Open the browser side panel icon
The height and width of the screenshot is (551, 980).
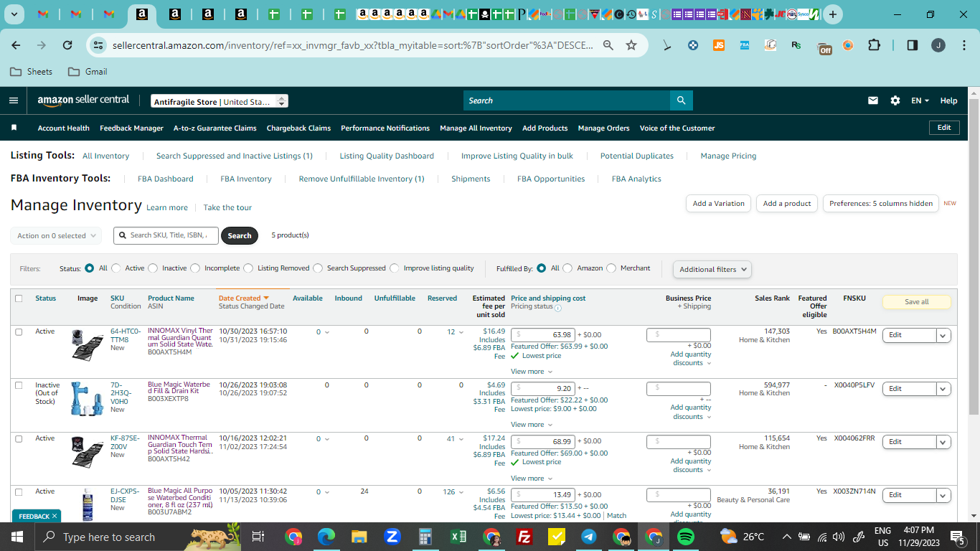click(913, 45)
